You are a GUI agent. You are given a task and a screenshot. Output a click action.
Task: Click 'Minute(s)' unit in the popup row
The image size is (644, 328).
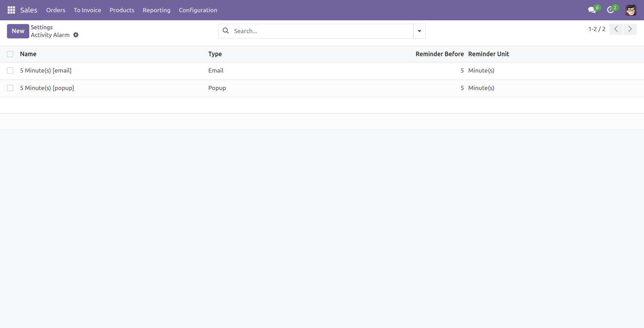(x=481, y=88)
